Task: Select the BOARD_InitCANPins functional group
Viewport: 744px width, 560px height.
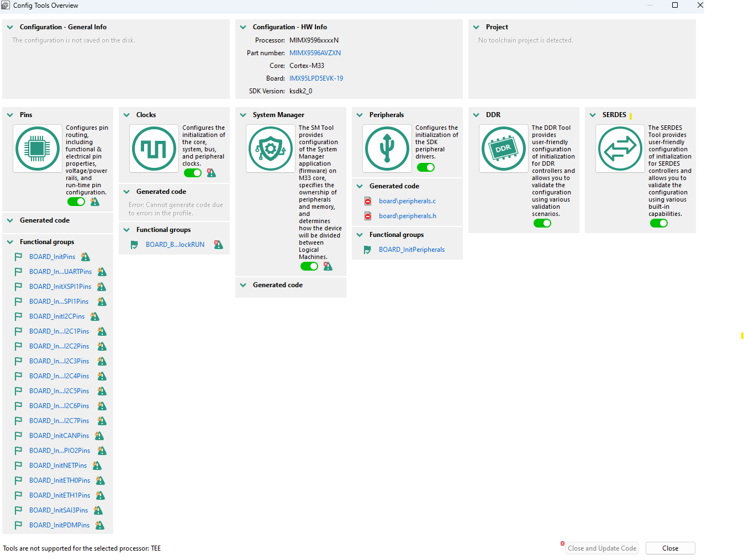Action: pos(59,436)
